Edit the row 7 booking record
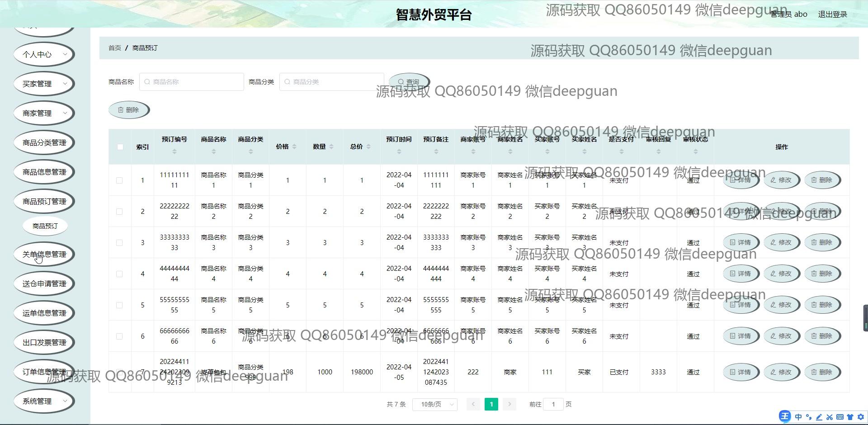The image size is (868, 425). (781, 372)
